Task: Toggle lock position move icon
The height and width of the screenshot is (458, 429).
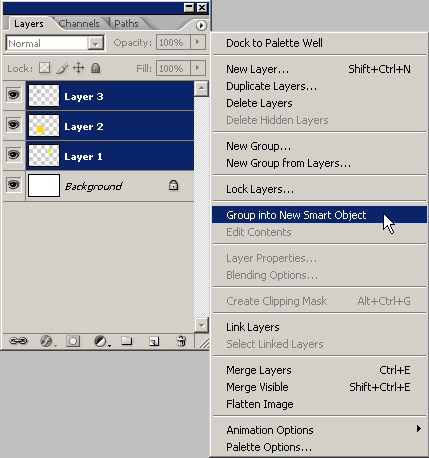Action: pos(79,68)
